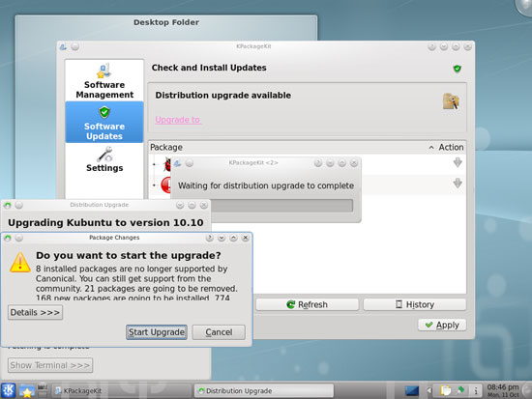Toggle first package's download action arrow
The image size is (532, 399).
click(x=458, y=162)
